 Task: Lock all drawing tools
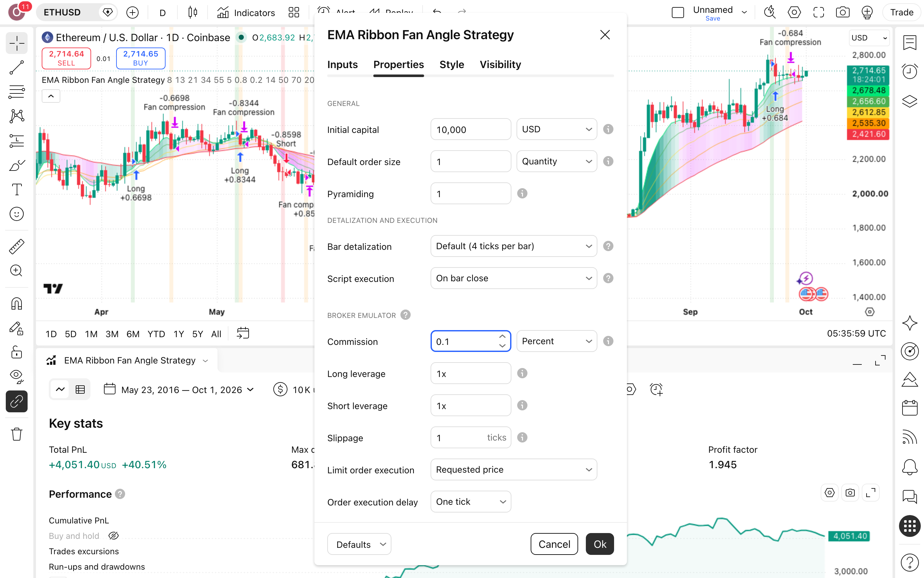pyautogui.click(x=16, y=352)
